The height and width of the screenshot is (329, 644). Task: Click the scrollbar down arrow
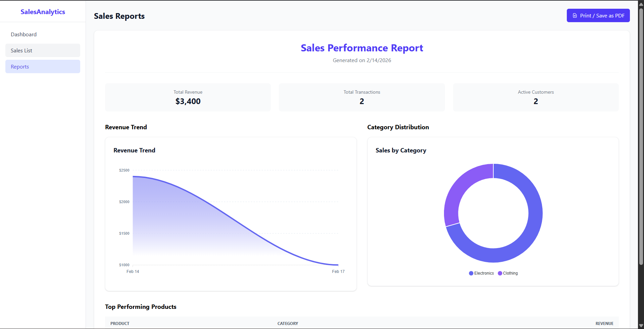(x=640, y=325)
